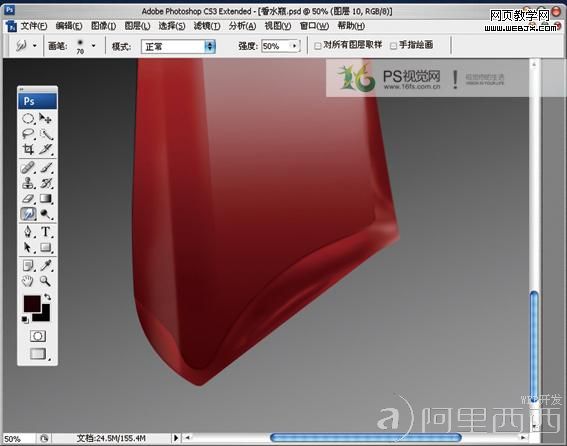The image size is (567, 446).
Task: Select the Zoom magnifier tool
Action: click(x=46, y=281)
